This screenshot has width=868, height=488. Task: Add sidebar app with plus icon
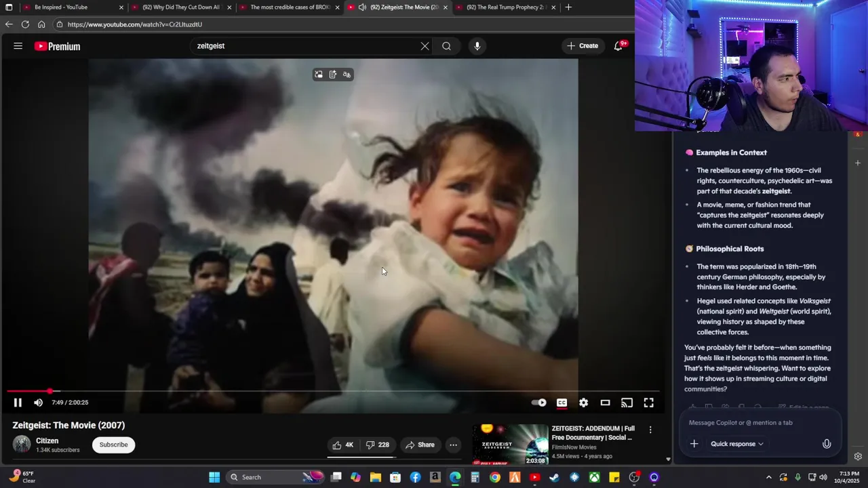(858, 163)
